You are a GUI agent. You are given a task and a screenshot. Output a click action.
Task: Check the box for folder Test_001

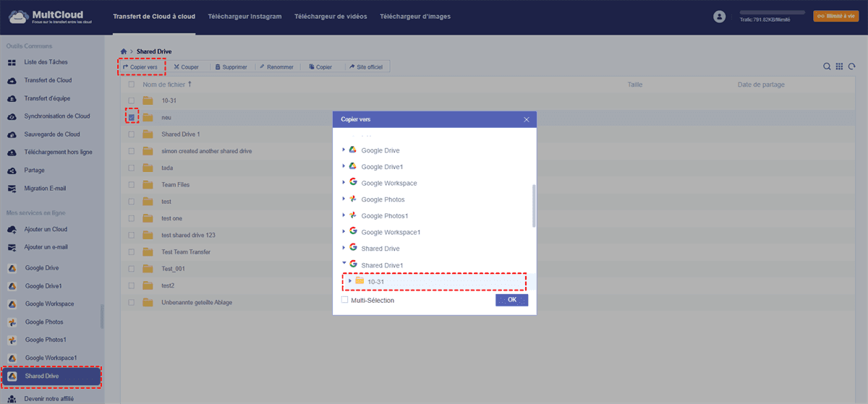coord(132,269)
